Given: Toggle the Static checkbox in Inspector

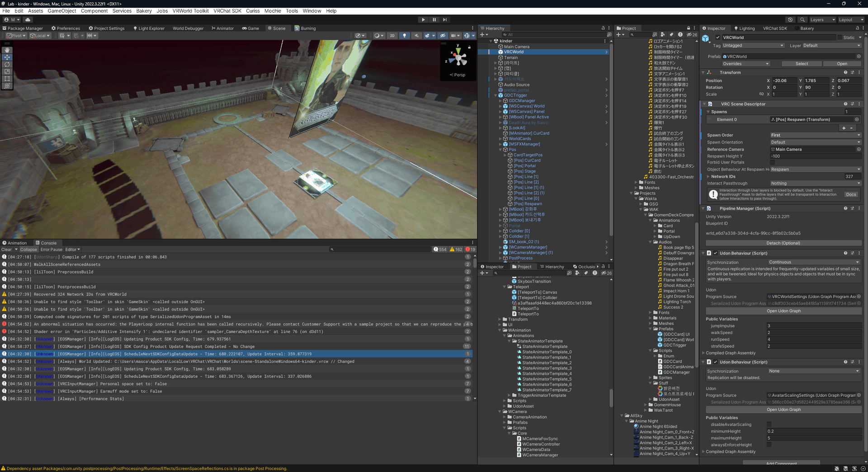Looking at the screenshot, I should point(840,38).
